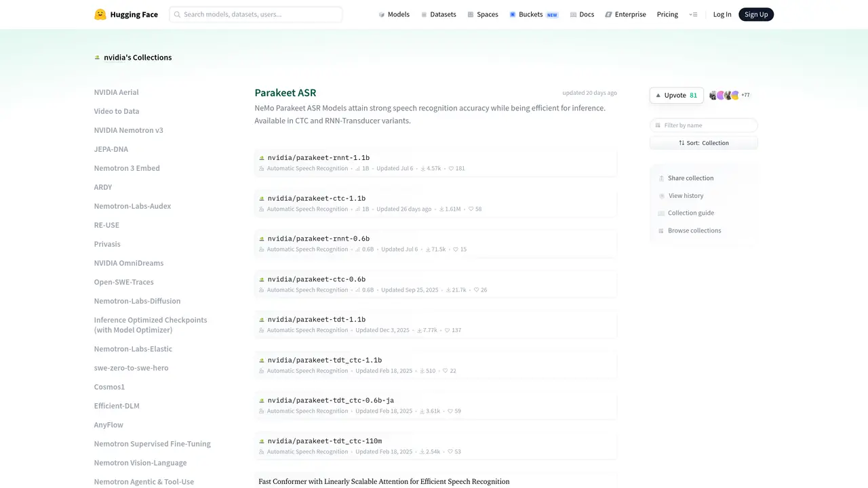Click the nvidia icon beside parakeet-tdt-1.1b
This screenshot has width=868, height=488.
pos(262,319)
